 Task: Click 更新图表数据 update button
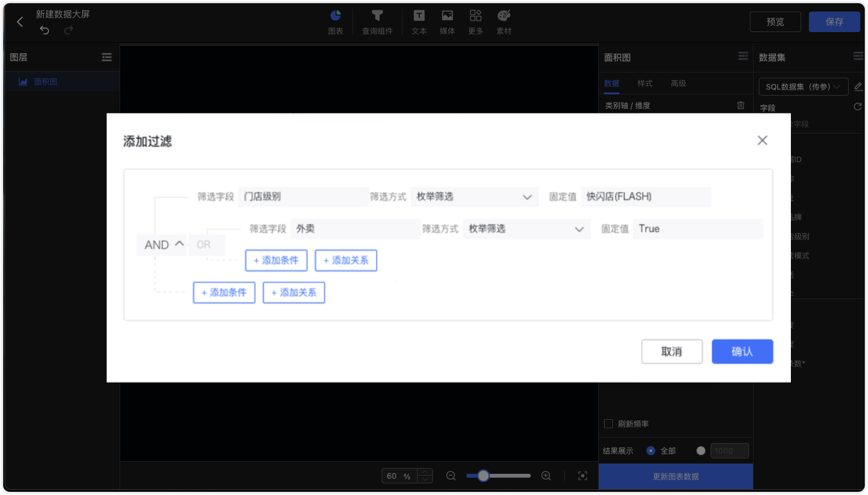(676, 476)
